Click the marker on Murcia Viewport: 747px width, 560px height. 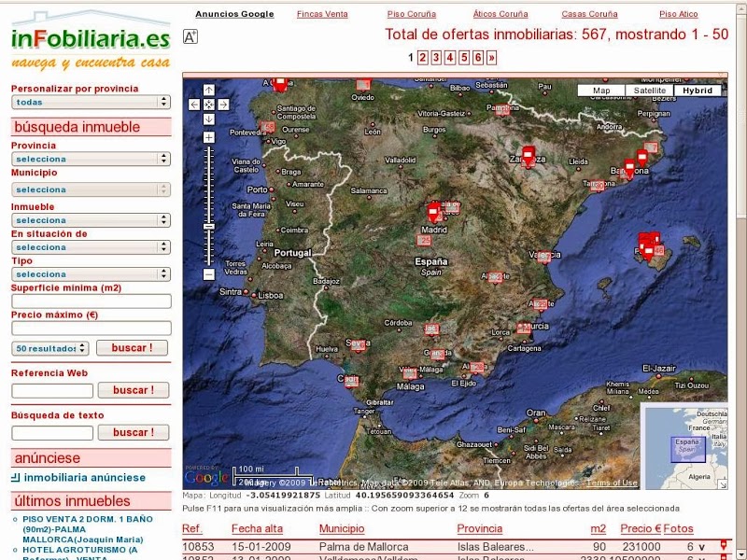coord(524,328)
